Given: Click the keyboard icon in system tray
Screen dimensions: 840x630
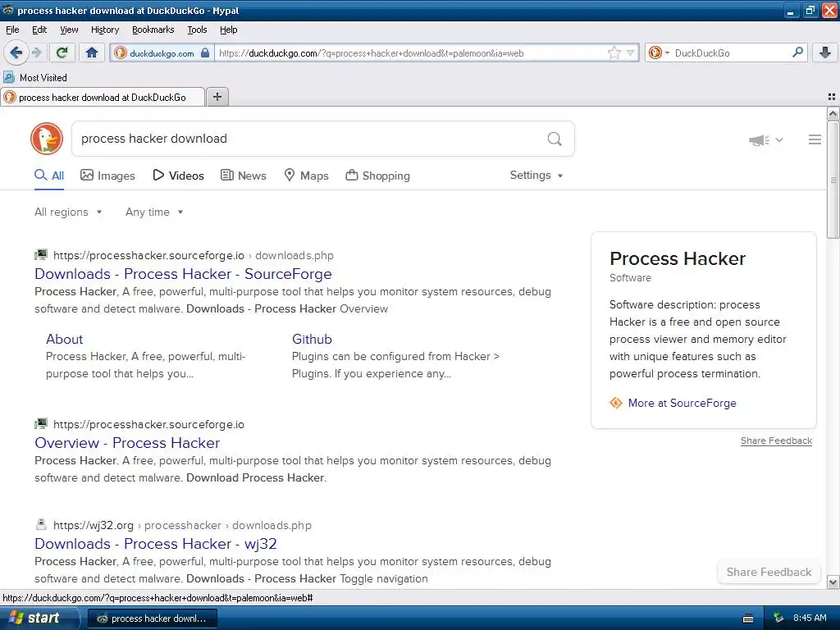Looking at the screenshot, I should click(748, 619).
